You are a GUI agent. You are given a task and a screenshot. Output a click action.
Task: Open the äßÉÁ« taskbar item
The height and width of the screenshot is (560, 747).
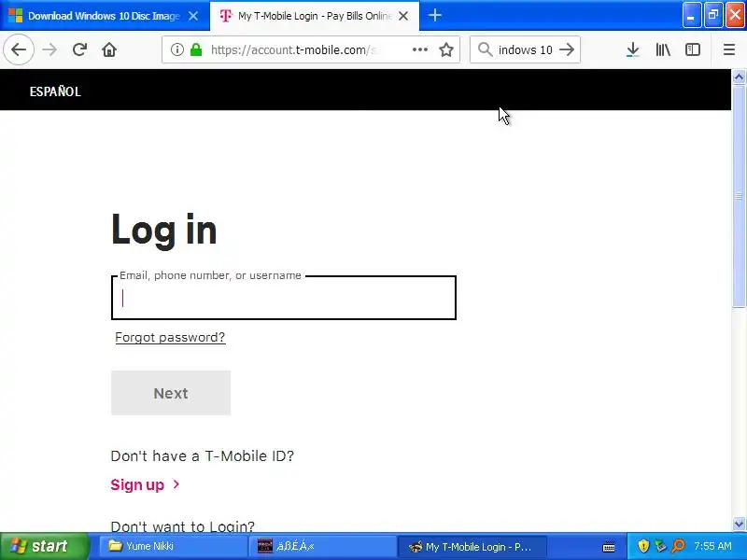pos(322,546)
